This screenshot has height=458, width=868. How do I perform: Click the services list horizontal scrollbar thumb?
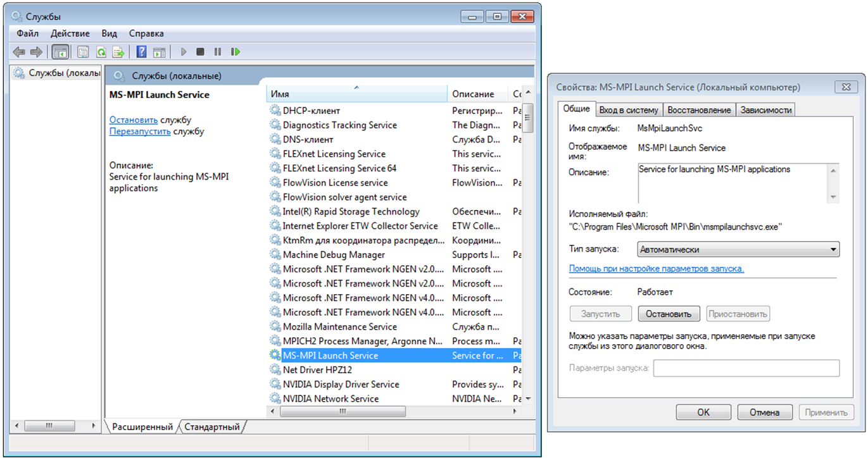342,411
